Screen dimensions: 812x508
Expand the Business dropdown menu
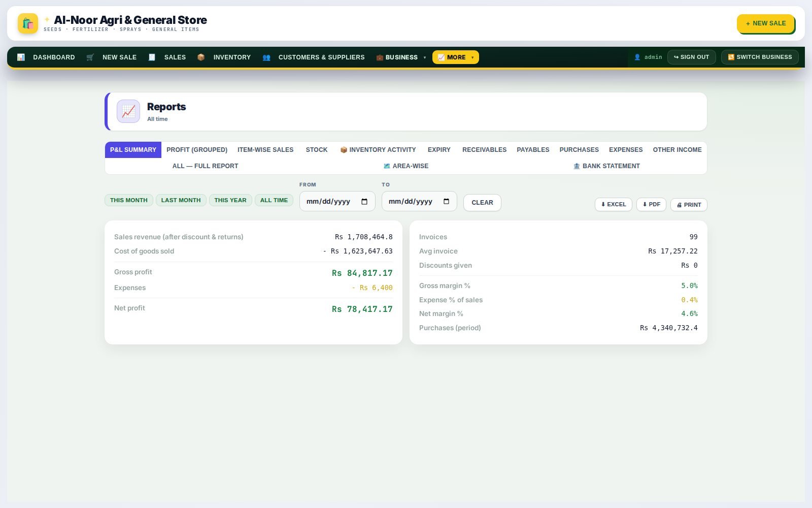tap(401, 57)
